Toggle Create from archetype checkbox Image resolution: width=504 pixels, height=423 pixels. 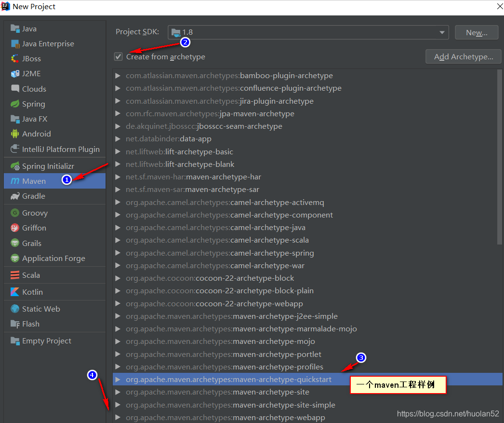tap(118, 57)
